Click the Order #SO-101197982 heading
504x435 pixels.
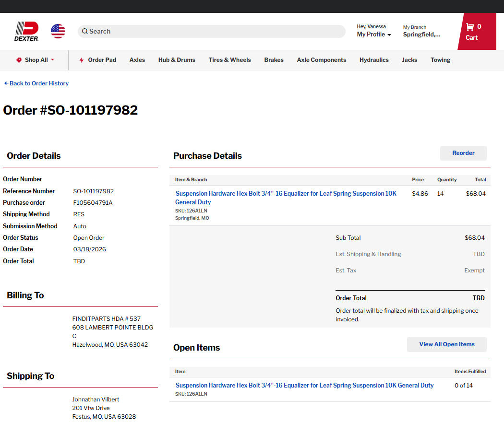(71, 110)
